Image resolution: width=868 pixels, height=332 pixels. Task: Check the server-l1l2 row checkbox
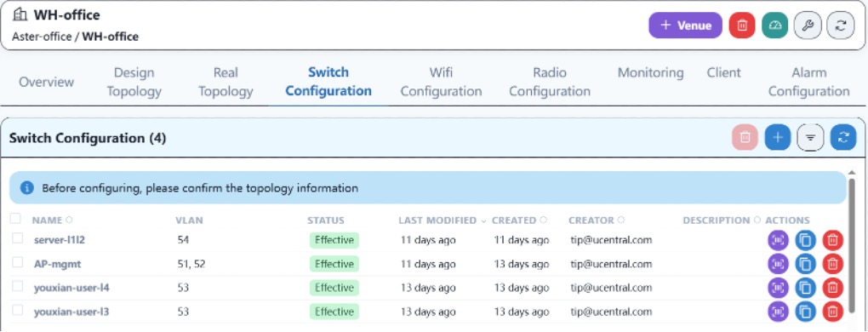(17, 238)
